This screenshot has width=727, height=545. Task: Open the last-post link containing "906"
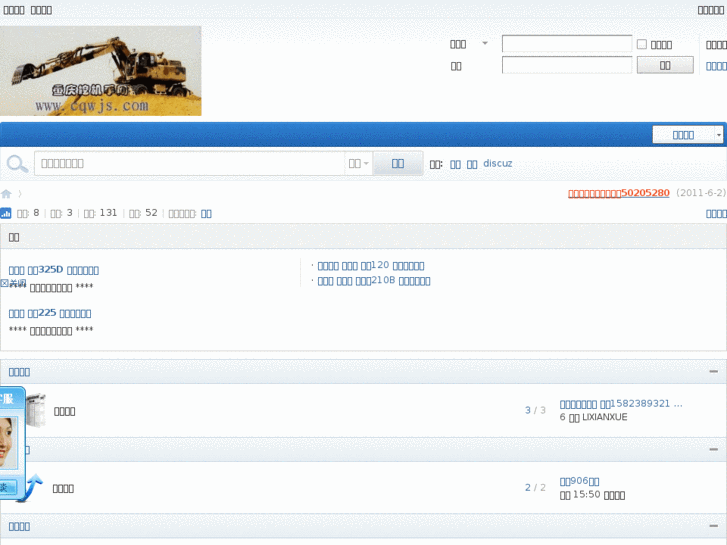point(579,481)
